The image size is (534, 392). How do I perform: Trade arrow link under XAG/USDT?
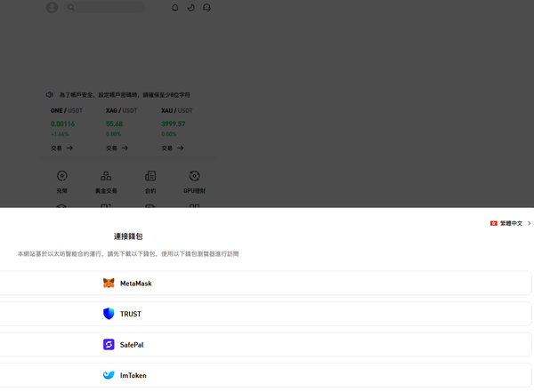tap(117, 148)
